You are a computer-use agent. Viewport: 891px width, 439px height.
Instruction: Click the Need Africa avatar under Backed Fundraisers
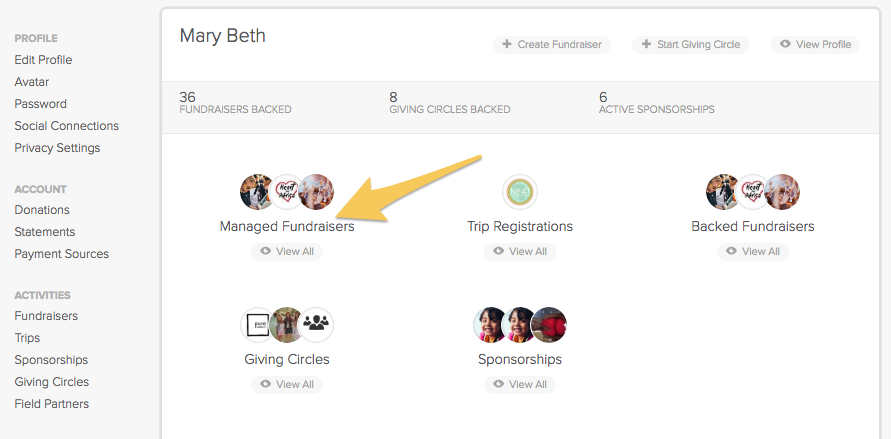(752, 192)
